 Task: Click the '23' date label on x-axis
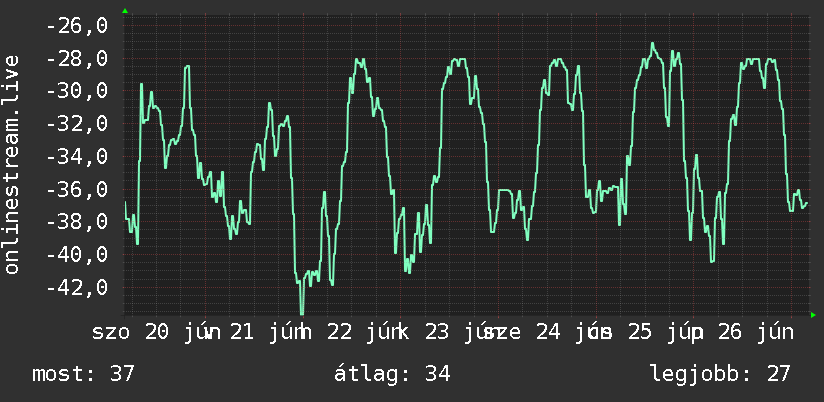click(x=437, y=333)
